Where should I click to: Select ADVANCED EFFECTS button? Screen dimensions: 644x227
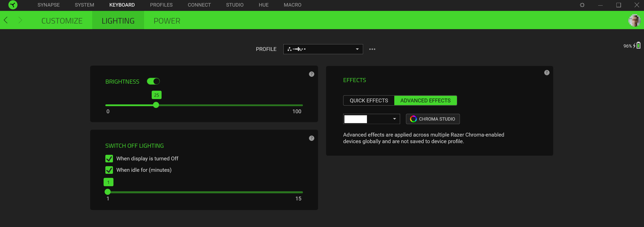pos(425,101)
